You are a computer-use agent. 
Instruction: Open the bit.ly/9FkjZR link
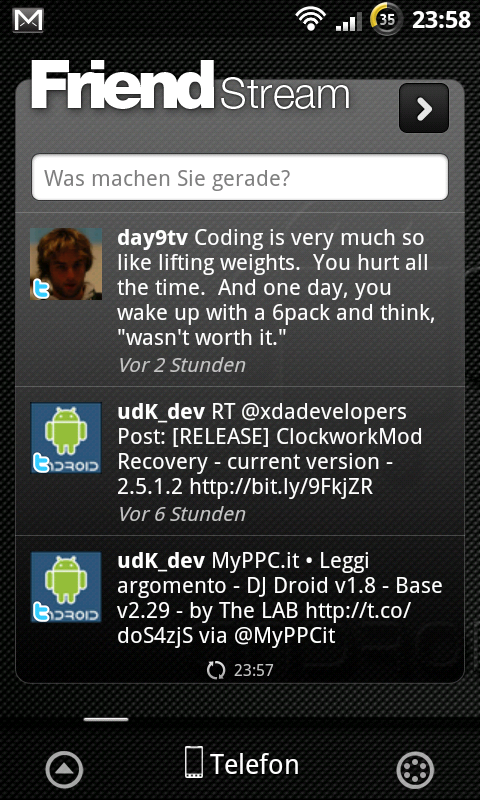(281, 487)
